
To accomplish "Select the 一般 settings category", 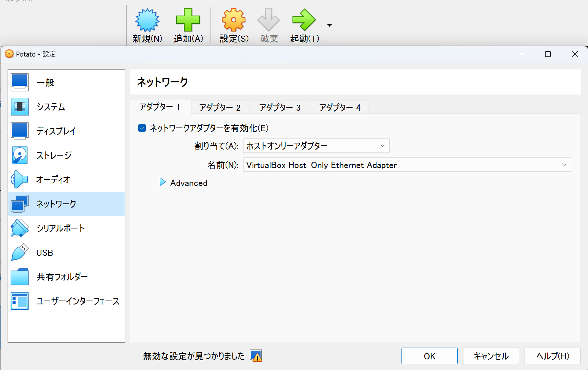I will 66,82.
